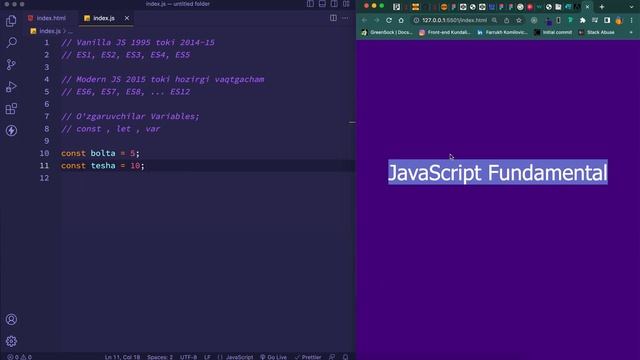
Task: Open the Chrome profile avatar
Action: [619, 20]
